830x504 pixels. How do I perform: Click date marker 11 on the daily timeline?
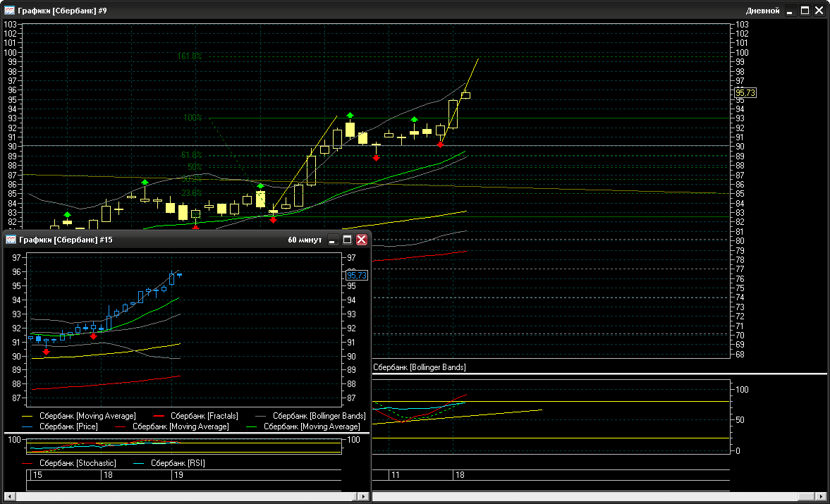pos(396,475)
